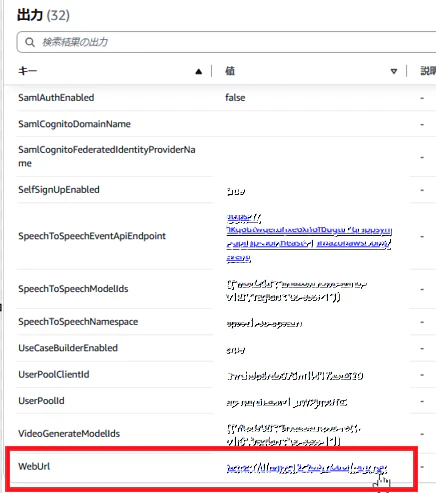Select the UserPoolId key
Image resolution: width=436 pixels, height=493 pixels.
click(41, 401)
